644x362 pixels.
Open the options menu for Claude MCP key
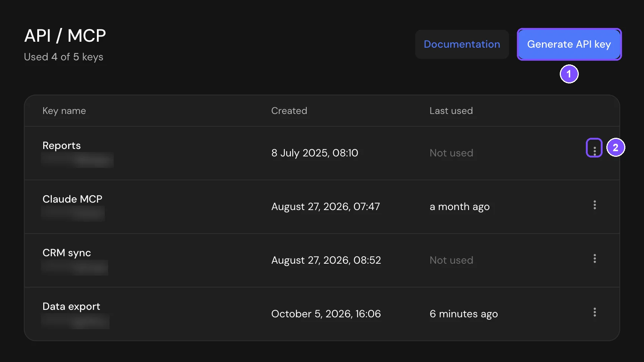pyautogui.click(x=594, y=205)
